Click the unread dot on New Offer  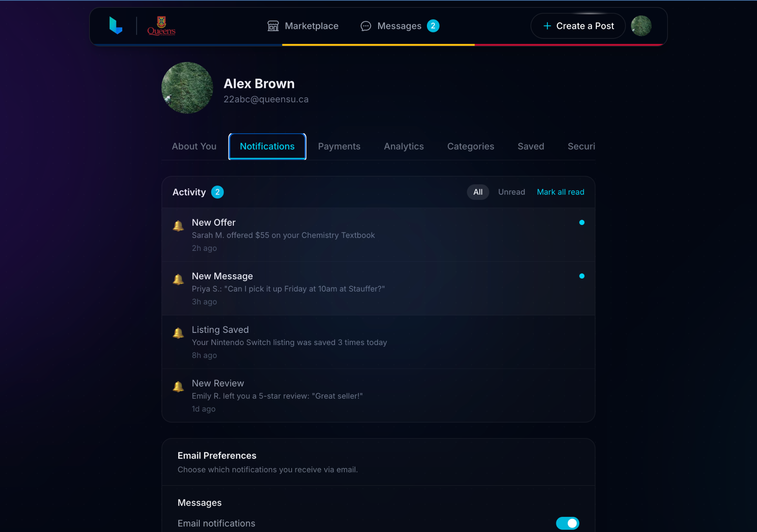[x=581, y=222]
